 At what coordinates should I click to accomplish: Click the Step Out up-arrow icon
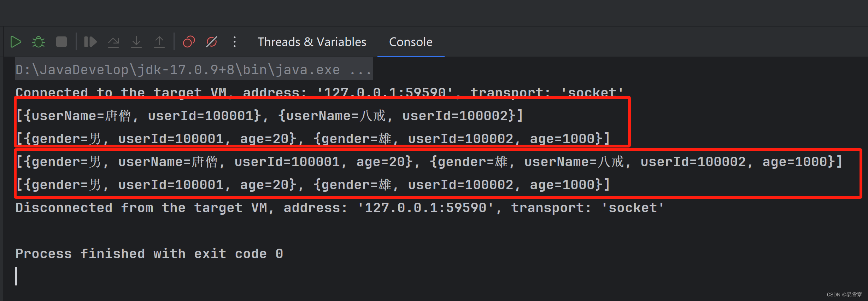click(159, 42)
